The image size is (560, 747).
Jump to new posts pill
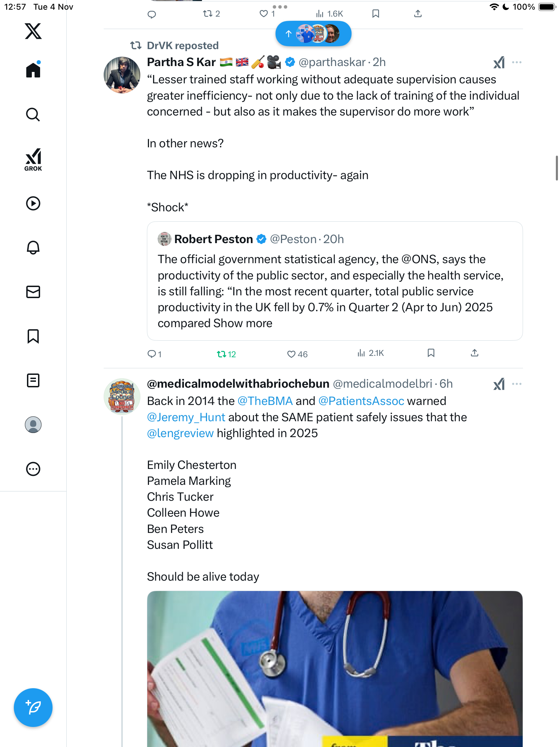(x=313, y=34)
